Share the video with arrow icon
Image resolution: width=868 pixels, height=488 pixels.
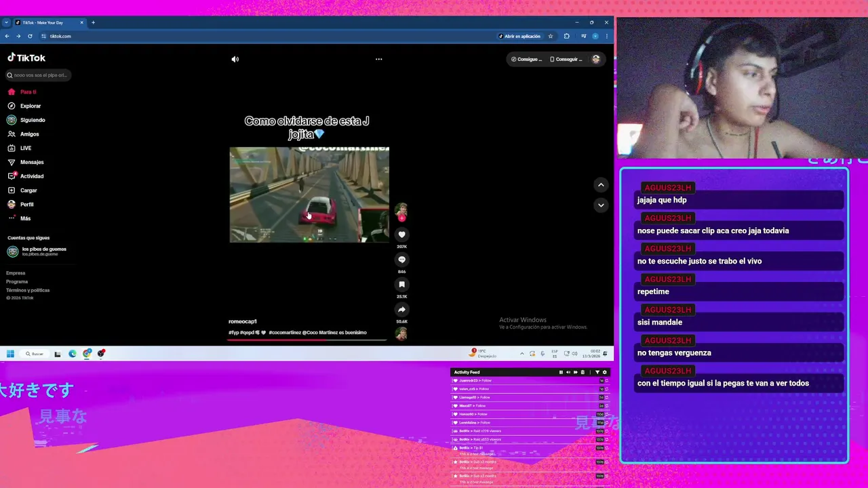tap(401, 310)
